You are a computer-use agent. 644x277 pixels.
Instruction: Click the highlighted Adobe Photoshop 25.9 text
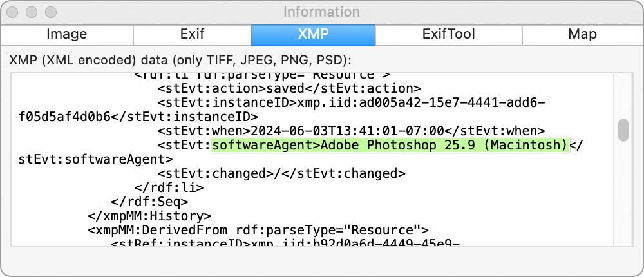pos(390,145)
